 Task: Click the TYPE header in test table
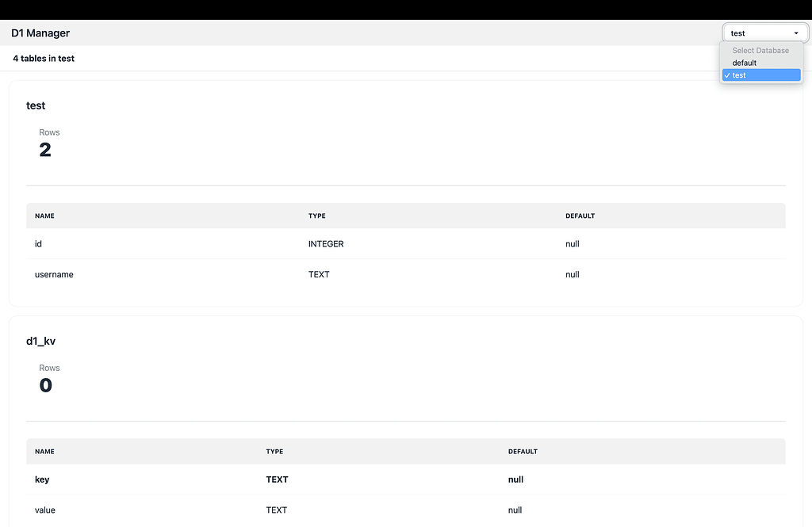tap(317, 216)
